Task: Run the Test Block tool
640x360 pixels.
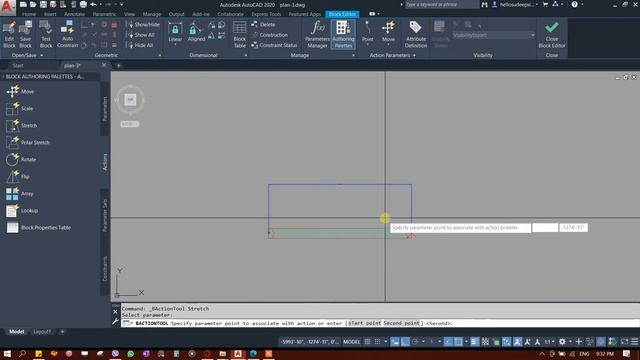Action: [x=46, y=35]
